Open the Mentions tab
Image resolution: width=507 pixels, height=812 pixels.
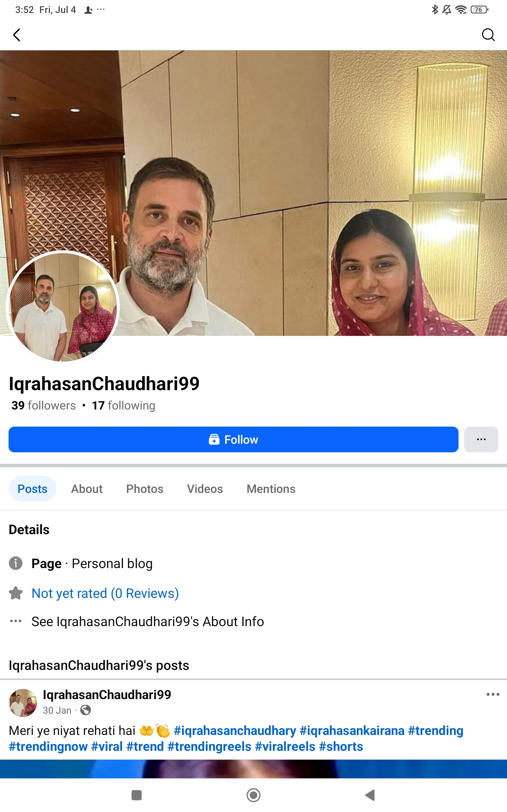coord(271,488)
